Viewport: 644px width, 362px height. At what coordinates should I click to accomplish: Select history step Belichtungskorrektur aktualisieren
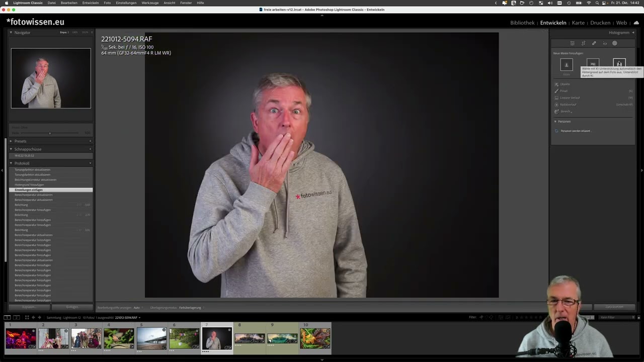click(51, 180)
